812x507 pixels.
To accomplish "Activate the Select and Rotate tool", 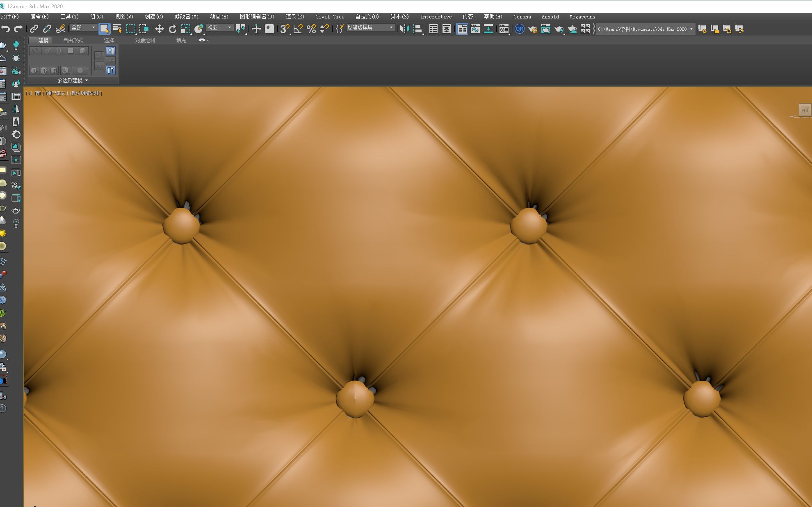I will point(173,29).
